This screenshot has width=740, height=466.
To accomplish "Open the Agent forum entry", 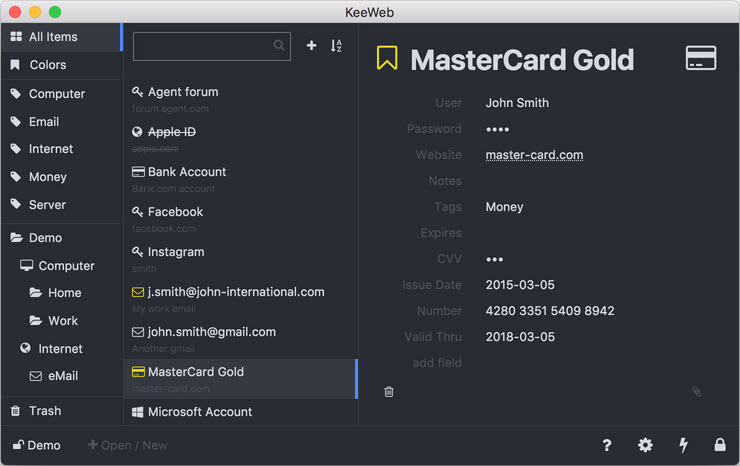I will (x=241, y=99).
